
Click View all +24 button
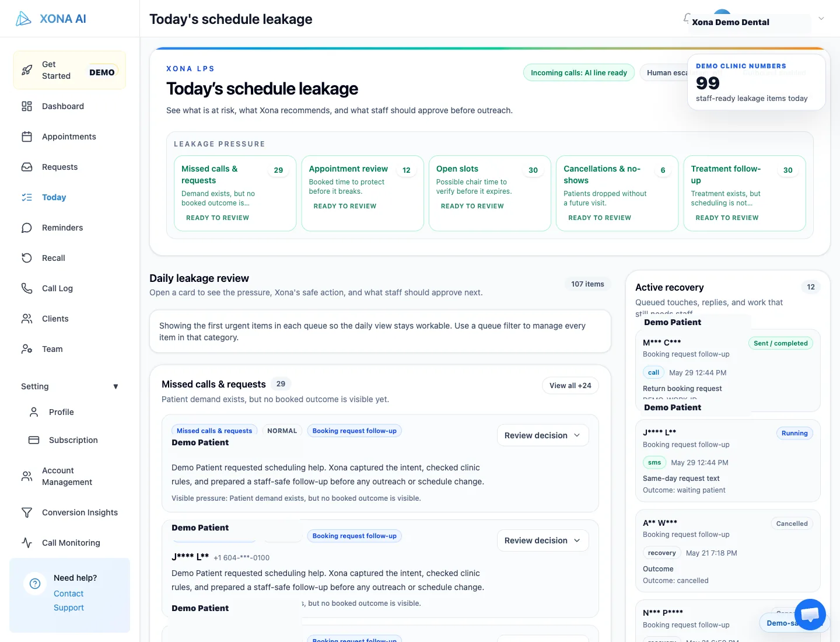pyautogui.click(x=570, y=386)
